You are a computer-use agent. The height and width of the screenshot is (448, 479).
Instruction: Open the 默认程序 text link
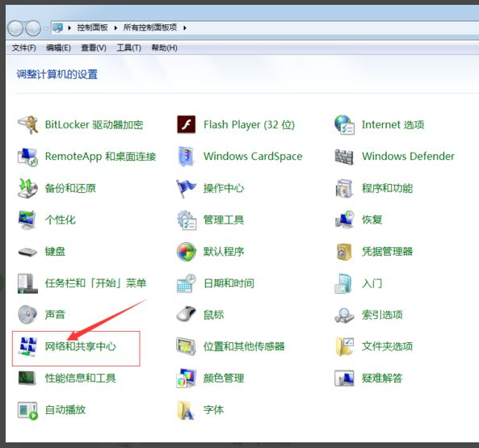[x=224, y=252]
